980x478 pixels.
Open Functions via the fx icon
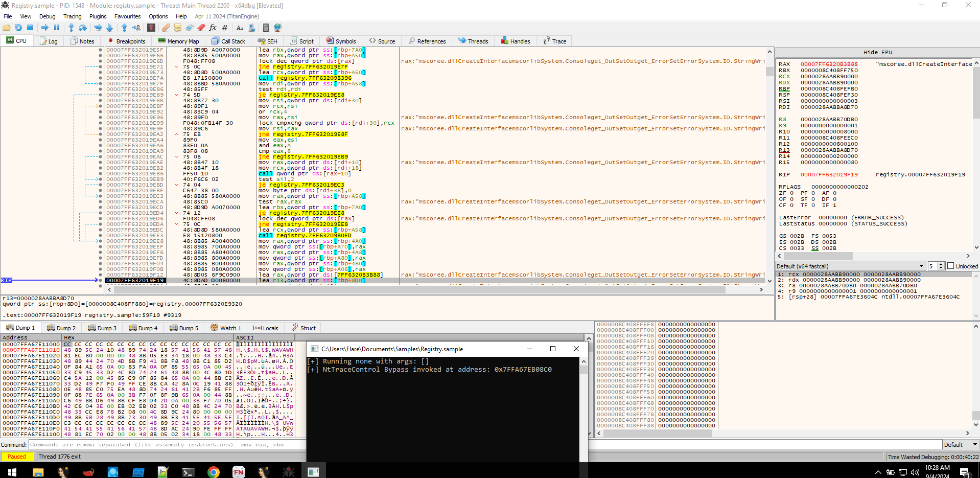click(x=213, y=28)
